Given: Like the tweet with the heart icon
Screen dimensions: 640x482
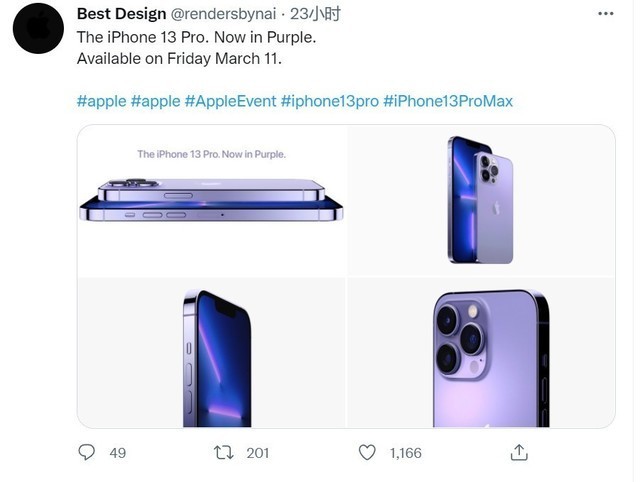Looking at the screenshot, I should pyautogui.click(x=367, y=453).
